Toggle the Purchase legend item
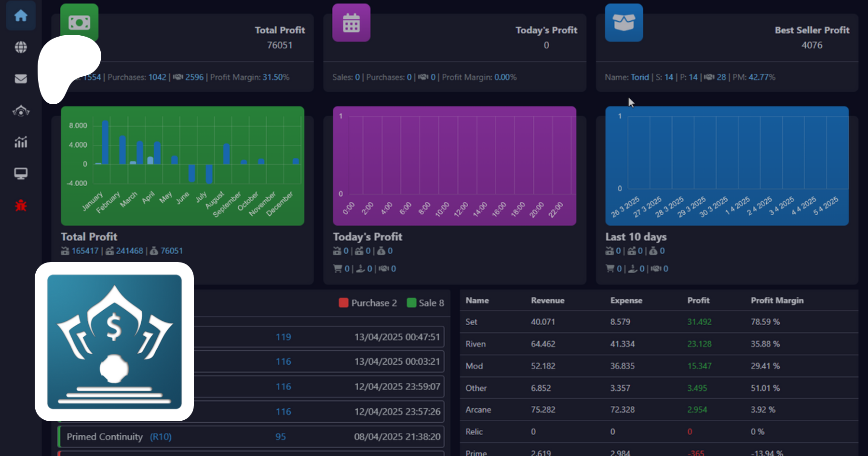The width and height of the screenshot is (868, 456). pos(368,303)
